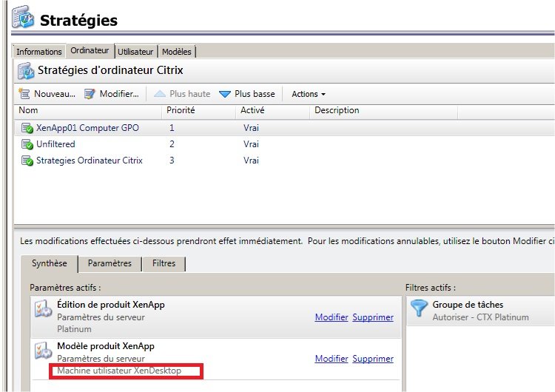The width and height of the screenshot is (555, 392).
Task: Switch to the Informations tab
Action: (x=39, y=52)
